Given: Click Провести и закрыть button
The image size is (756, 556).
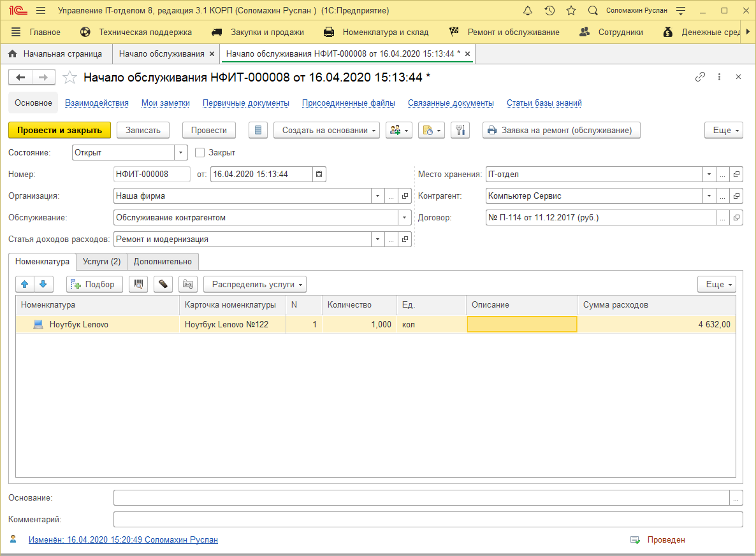Looking at the screenshot, I should (59, 130).
